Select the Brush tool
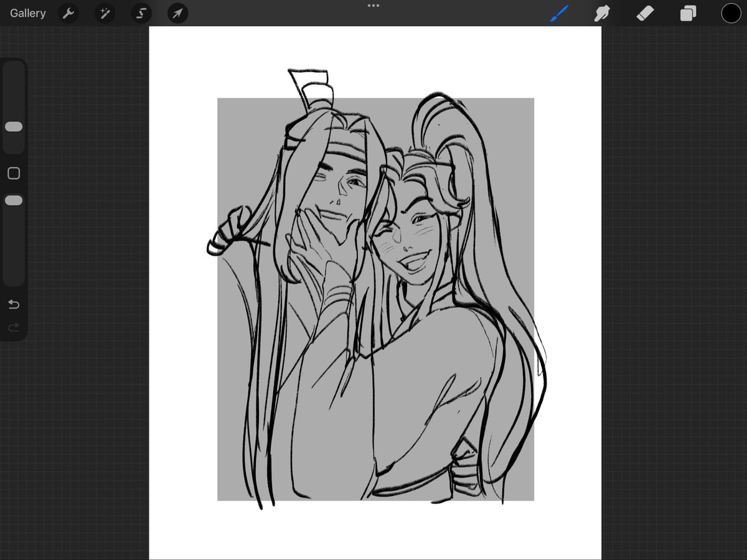 point(559,13)
